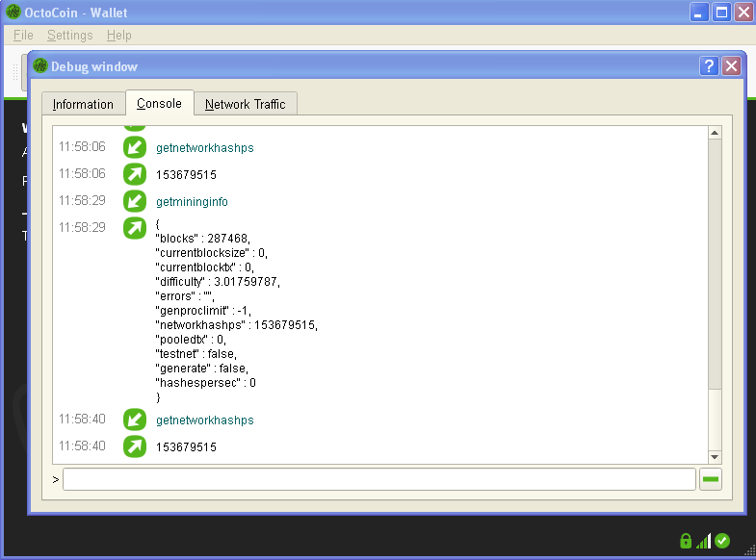This screenshot has width=756, height=560.
Task: Click the getmininginfo command text
Action: coord(192,202)
